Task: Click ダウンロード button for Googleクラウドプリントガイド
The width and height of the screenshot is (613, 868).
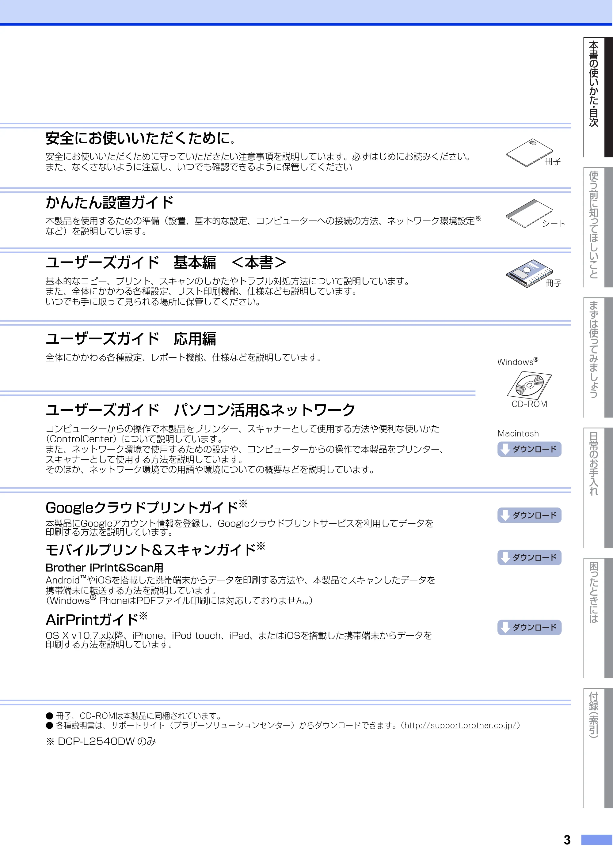Action: tap(529, 515)
